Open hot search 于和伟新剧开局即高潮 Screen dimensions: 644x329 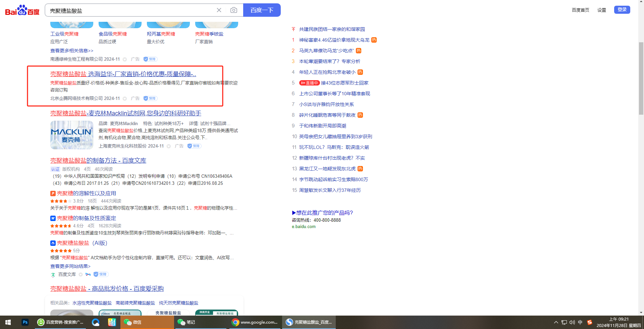pyautogui.click(x=323, y=126)
